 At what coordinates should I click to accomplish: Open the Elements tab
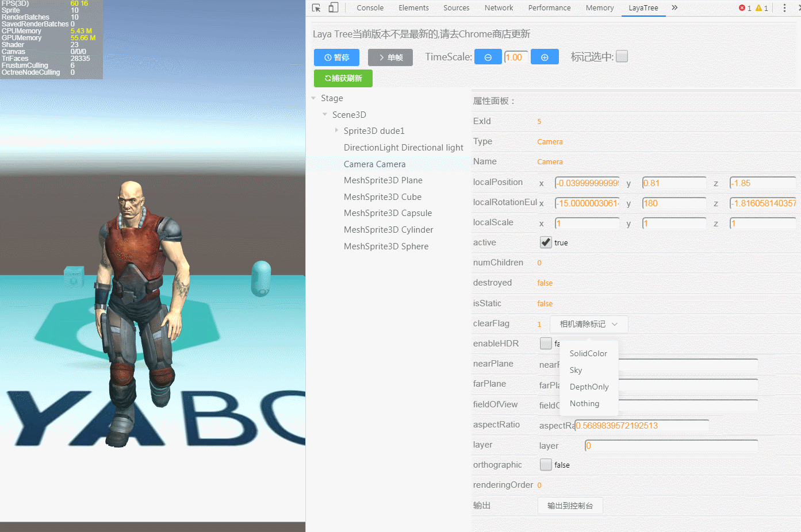point(413,8)
